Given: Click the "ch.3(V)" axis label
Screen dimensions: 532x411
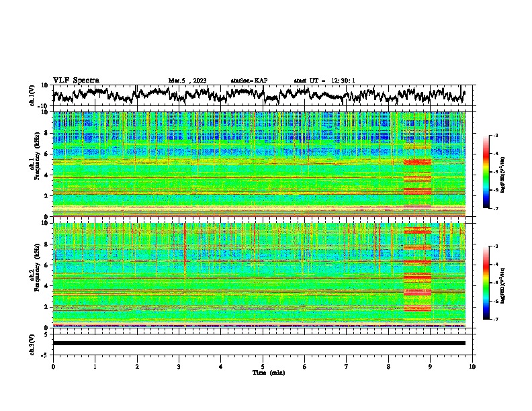Looking at the screenshot, I should click(x=32, y=345).
